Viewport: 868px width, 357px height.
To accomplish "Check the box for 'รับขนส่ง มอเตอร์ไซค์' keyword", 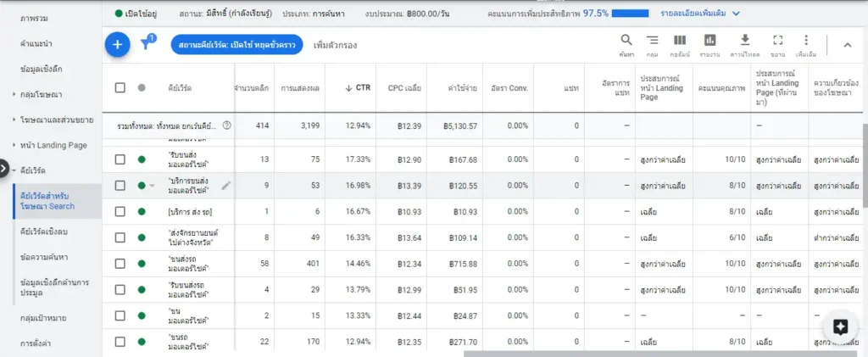I will pyautogui.click(x=120, y=159).
